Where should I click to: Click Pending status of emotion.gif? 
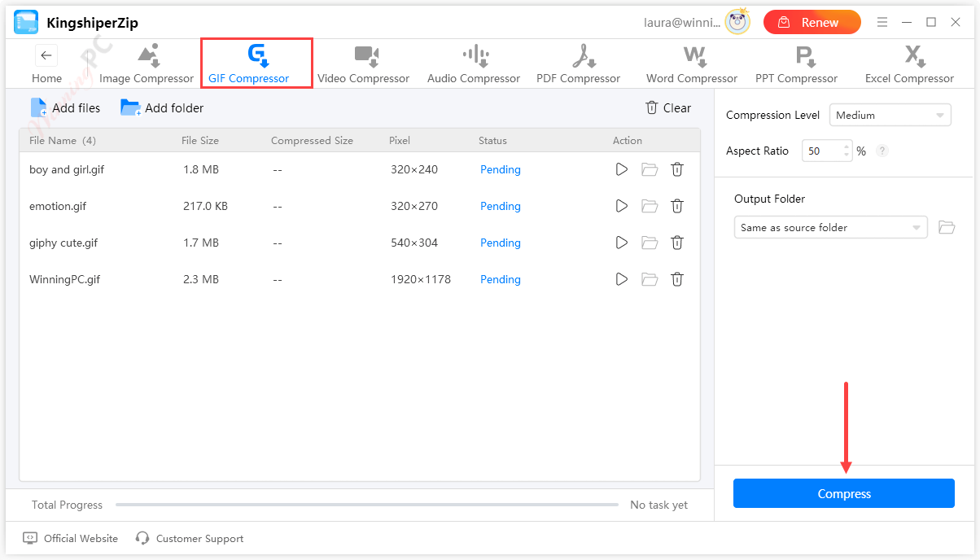(501, 206)
